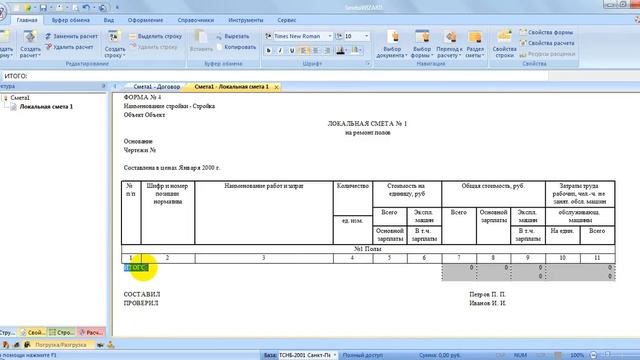Click the Вырезать (cut) button
Viewport: 640px width, 360px height.
[232, 36]
